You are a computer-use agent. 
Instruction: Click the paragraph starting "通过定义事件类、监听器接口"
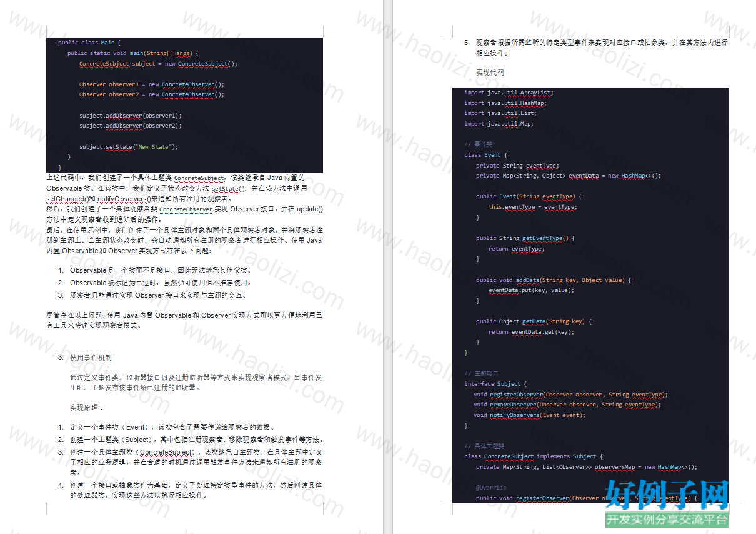tap(196, 383)
